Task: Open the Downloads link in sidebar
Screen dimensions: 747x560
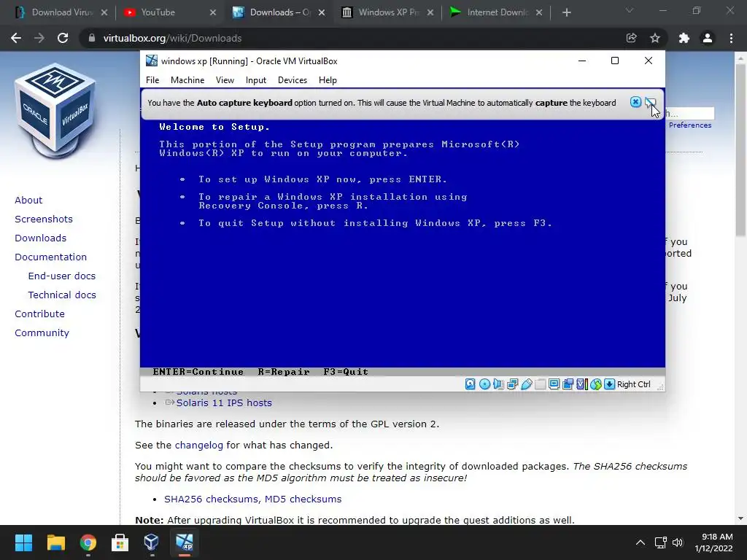Action: (x=41, y=238)
